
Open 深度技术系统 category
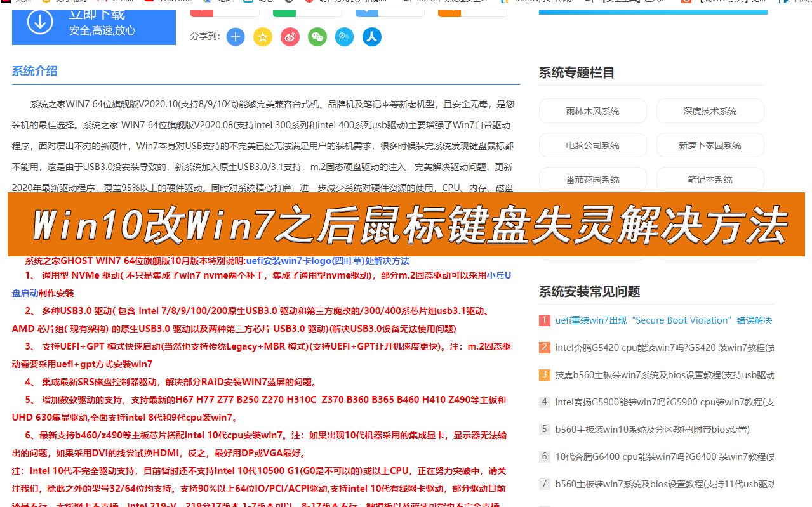pos(710,111)
